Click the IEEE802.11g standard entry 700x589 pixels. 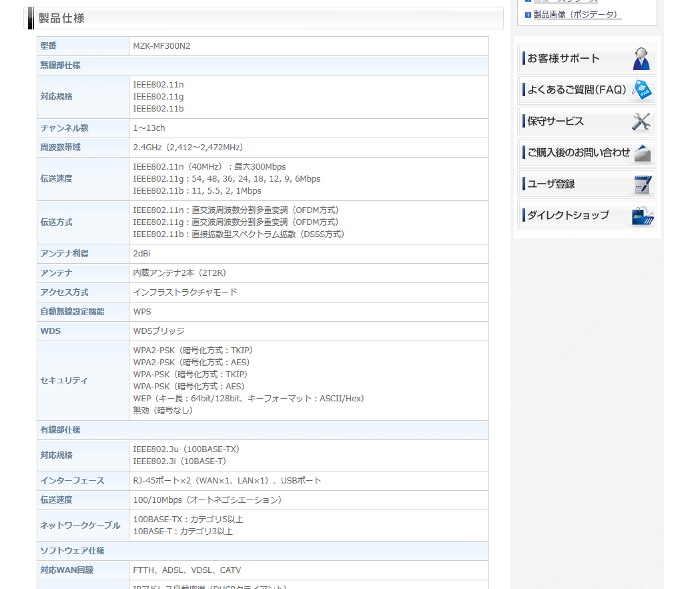tap(158, 97)
